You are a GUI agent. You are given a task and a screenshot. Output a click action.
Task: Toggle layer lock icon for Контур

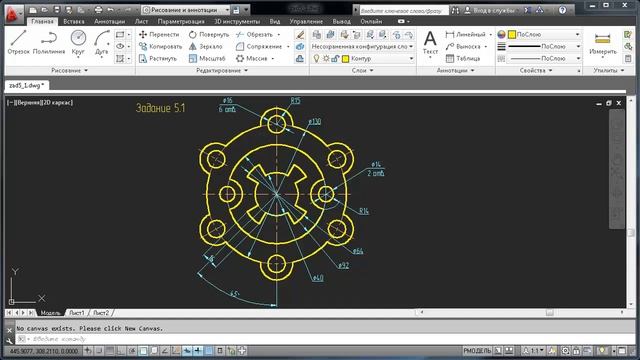[x=335, y=59]
